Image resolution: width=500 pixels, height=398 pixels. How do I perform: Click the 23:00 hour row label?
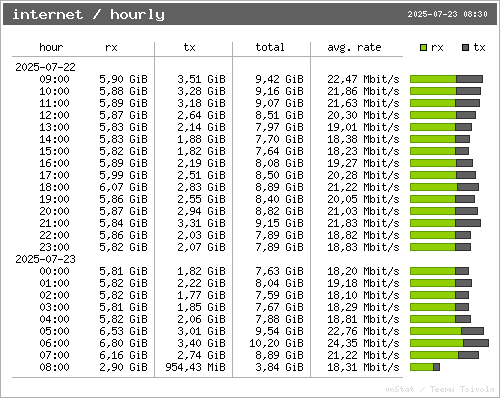(x=54, y=247)
